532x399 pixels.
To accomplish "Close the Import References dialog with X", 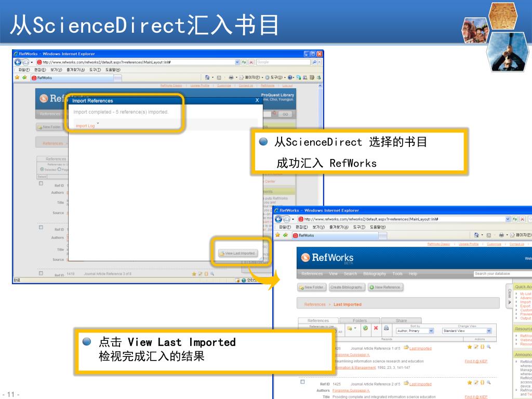I will click(x=257, y=100).
